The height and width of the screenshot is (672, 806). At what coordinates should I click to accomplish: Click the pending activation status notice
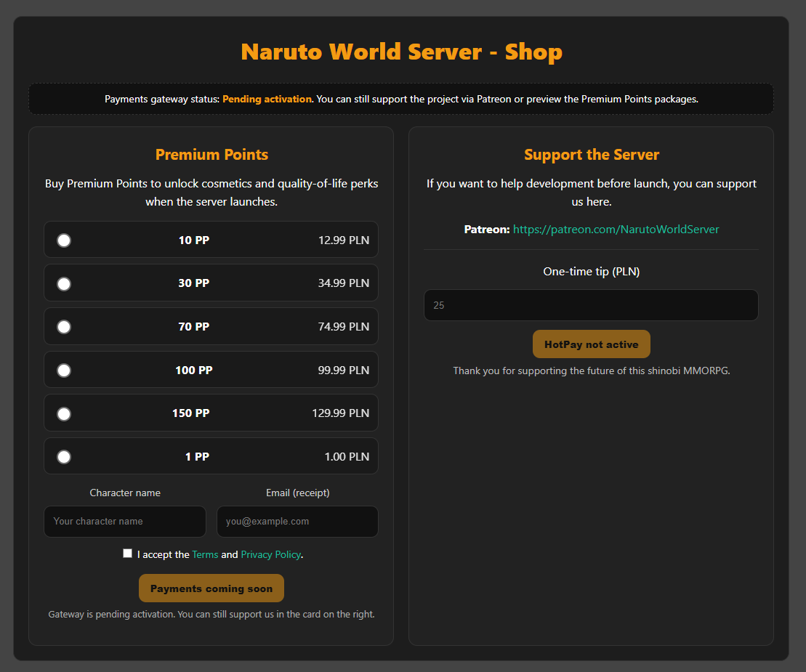(x=401, y=99)
